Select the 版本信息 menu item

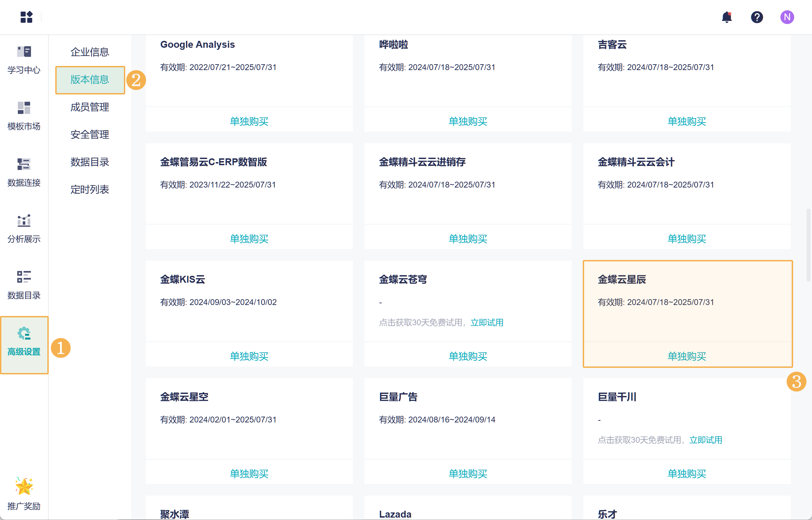[90, 80]
